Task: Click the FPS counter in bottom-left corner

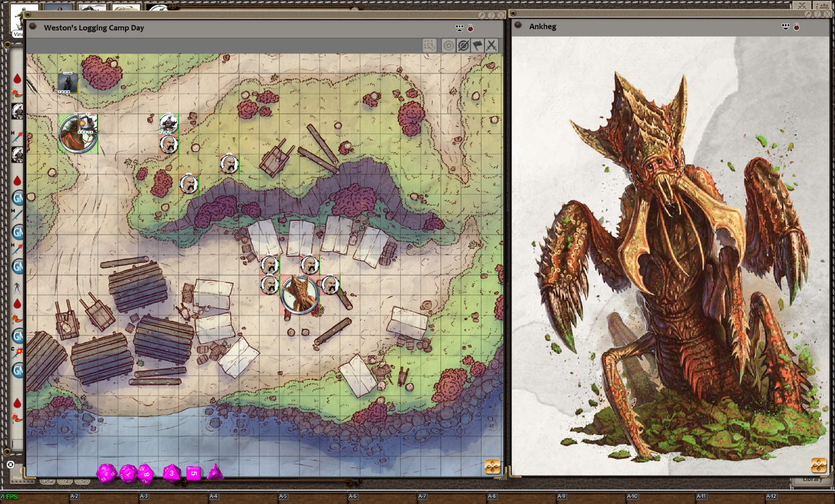Action: tap(9, 497)
